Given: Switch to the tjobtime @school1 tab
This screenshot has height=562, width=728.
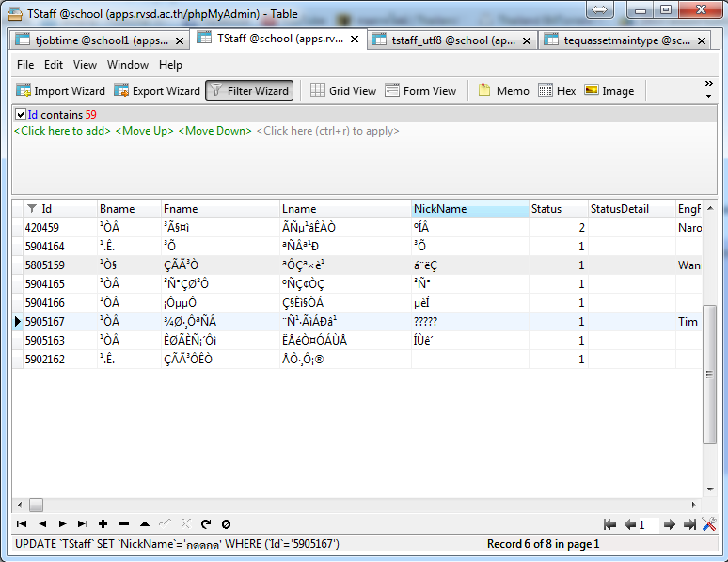Looking at the screenshot, I should point(94,40).
